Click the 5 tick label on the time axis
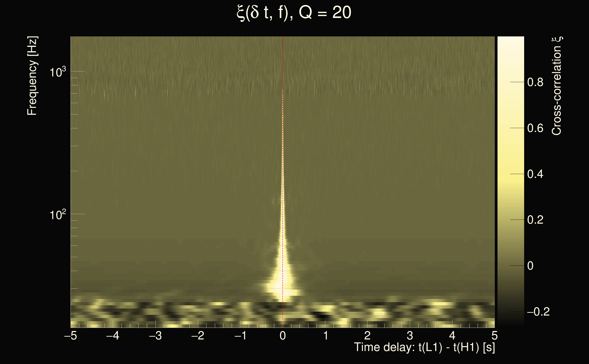The height and width of the screenshot is (364, 589). [495, 336]
